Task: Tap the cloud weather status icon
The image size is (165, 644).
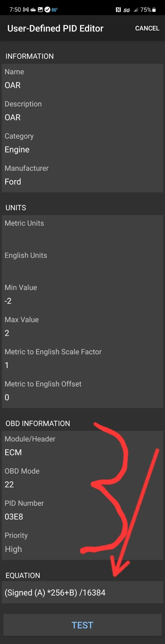Action: 33,10
